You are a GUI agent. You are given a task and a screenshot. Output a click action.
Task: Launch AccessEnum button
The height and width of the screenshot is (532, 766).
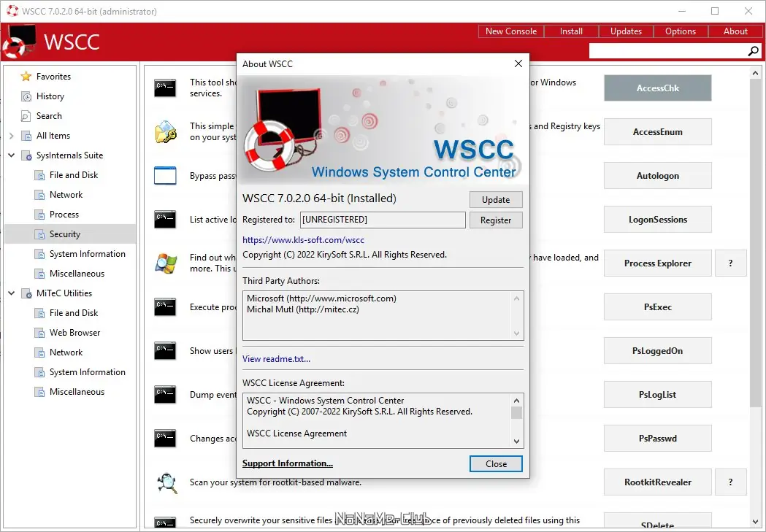[657, 132]
